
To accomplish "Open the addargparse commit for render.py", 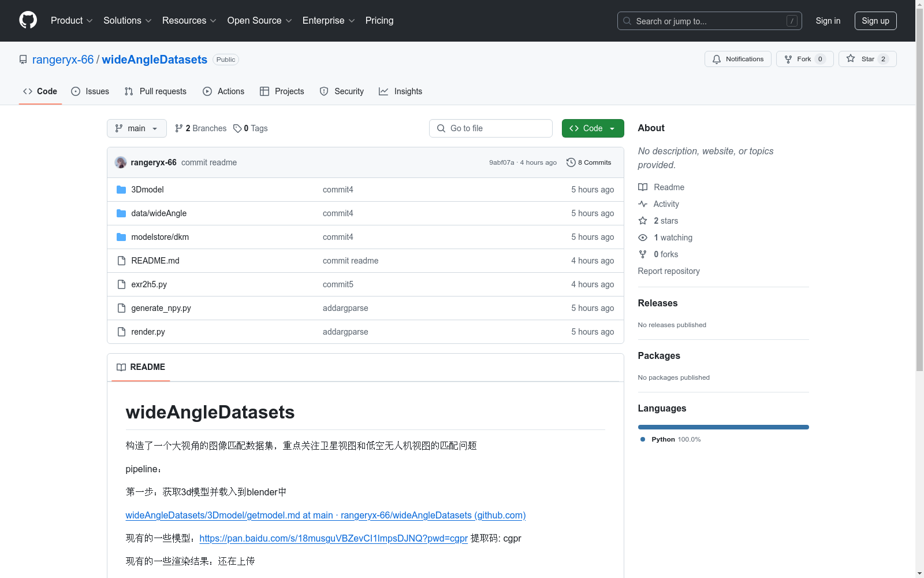I will pyautogui.click(x=345, y=332).
